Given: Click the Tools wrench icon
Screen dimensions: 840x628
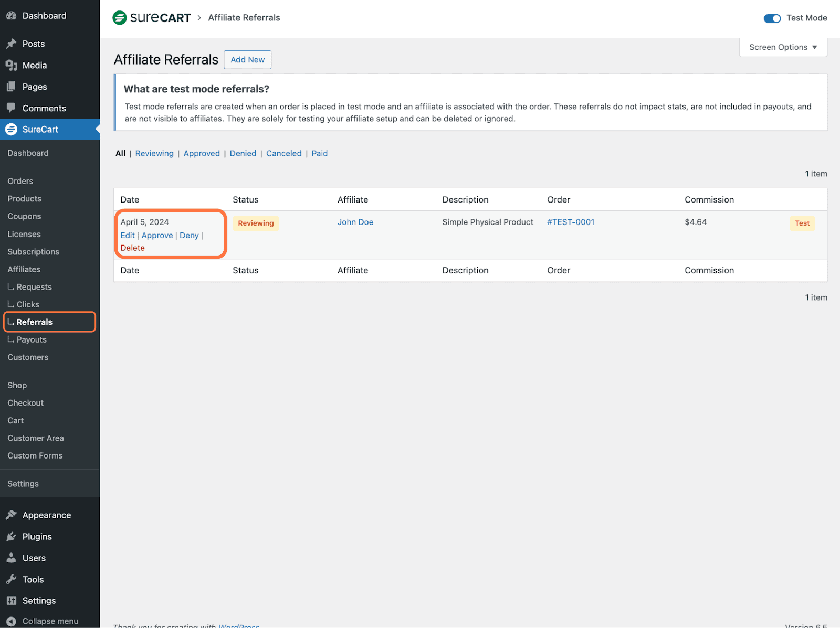Looking at the screenshot, I should [11, 579].
